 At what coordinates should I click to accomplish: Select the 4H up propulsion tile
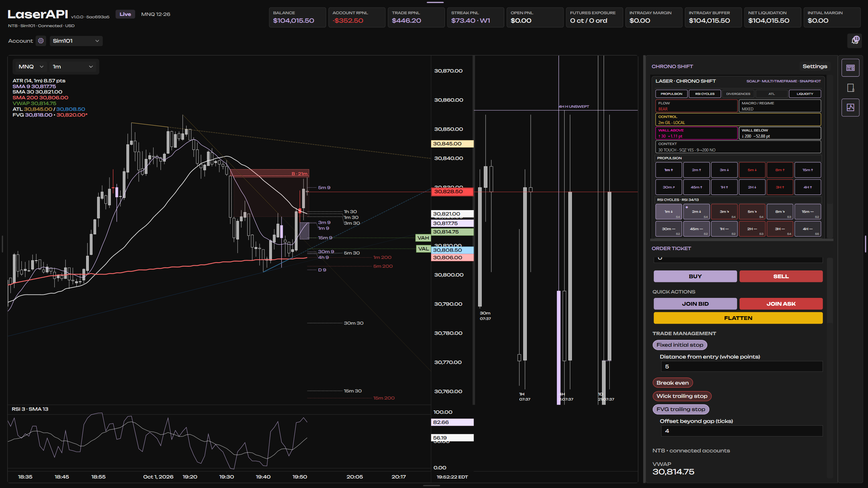pos(808,187)
